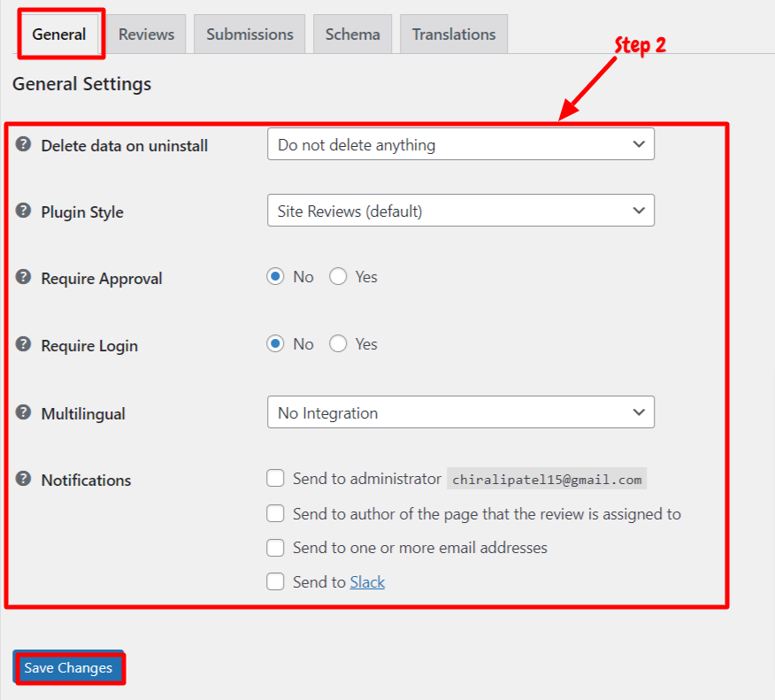Check Send to author of the page
This screenshot has width=775, height=700.
(275, 513)
